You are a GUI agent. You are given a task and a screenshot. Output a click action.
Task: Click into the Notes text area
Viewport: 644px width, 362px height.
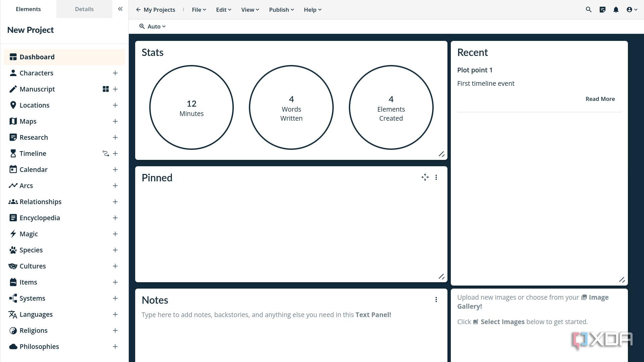pos(266,315)
